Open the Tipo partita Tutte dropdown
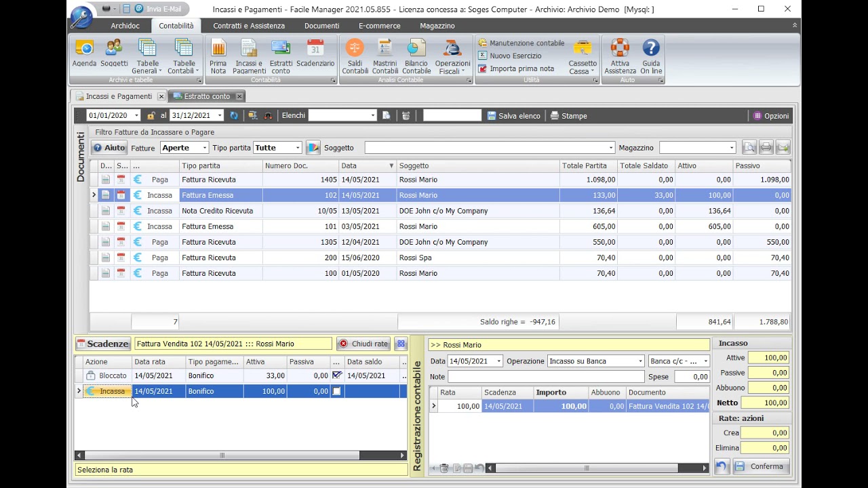This screenshot has width=868, height=488. click(297, 148)
